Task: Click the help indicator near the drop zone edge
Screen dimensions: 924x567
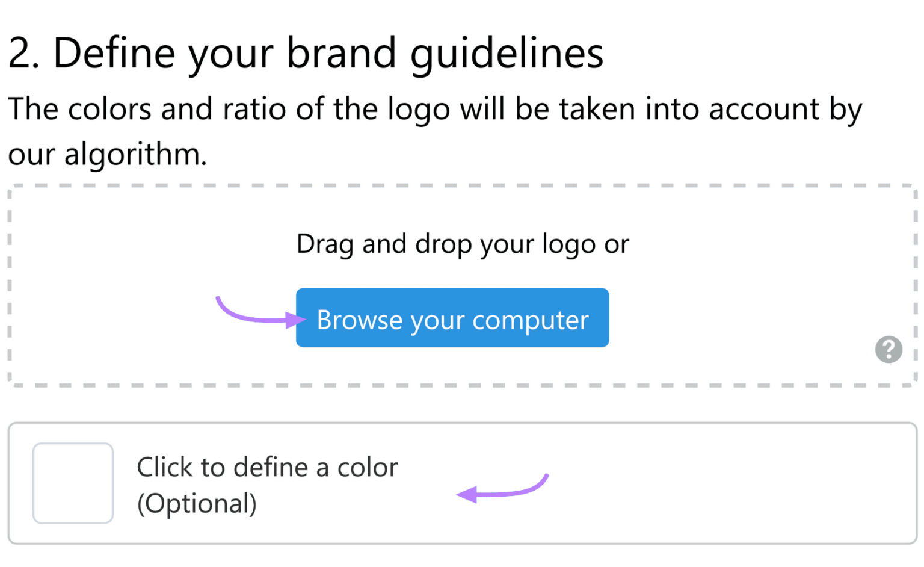Action: (x=889, y=350)
